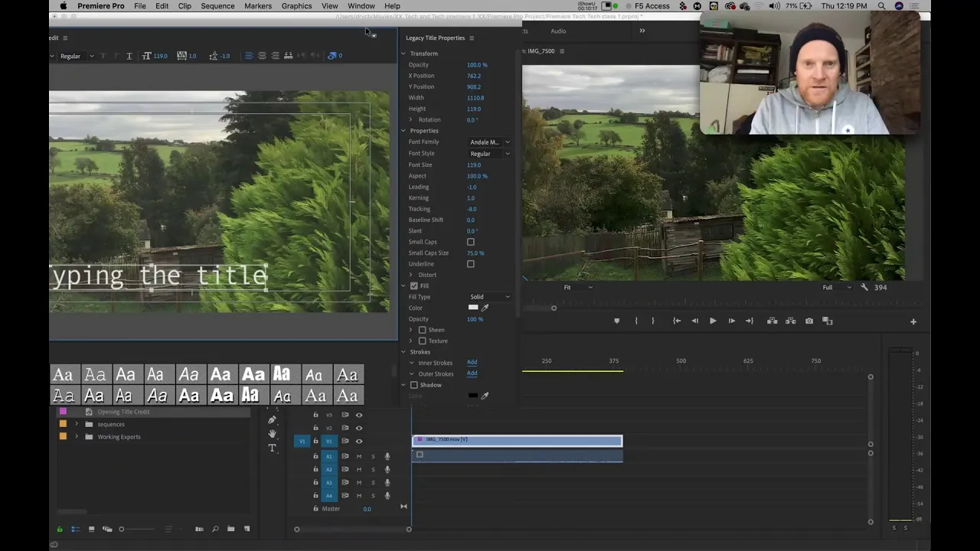The image size is (980, 551).
Task: Add a marker in Program monitor
Action: (x=617, y=321)
